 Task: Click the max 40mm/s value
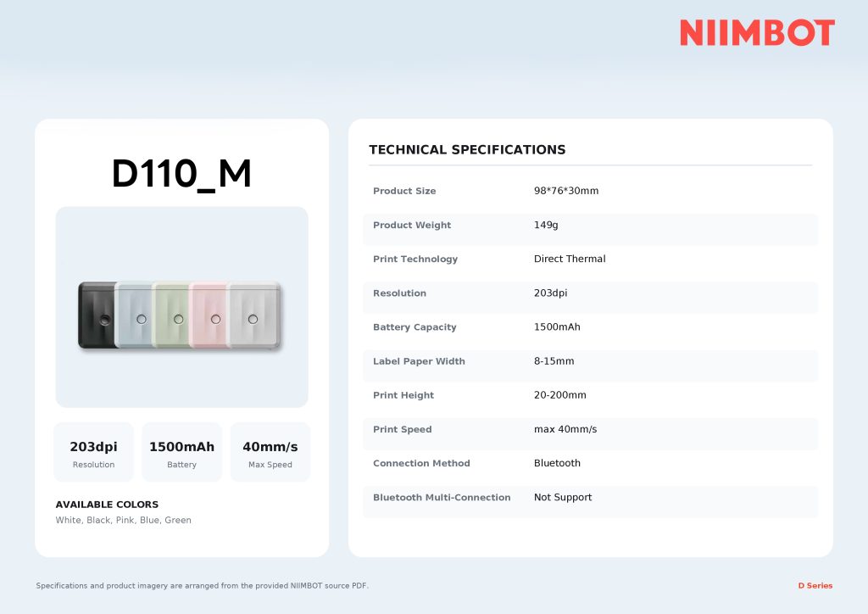point(565,429)
